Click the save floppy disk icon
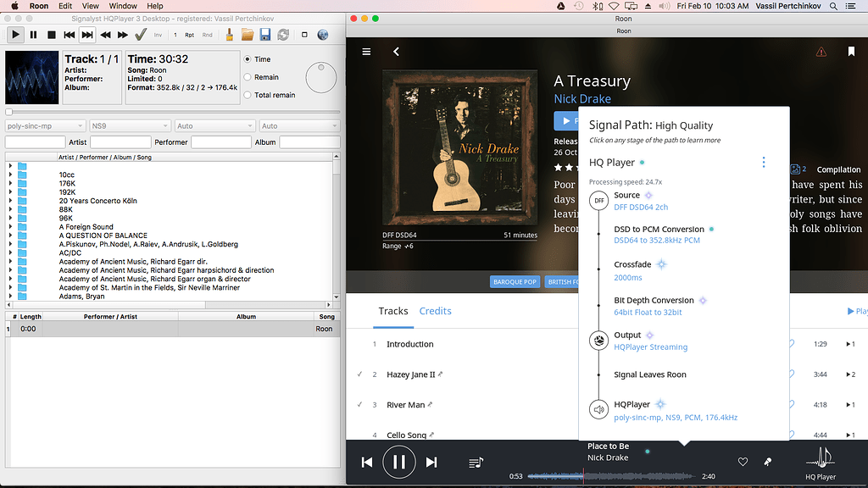 (265, 35)
